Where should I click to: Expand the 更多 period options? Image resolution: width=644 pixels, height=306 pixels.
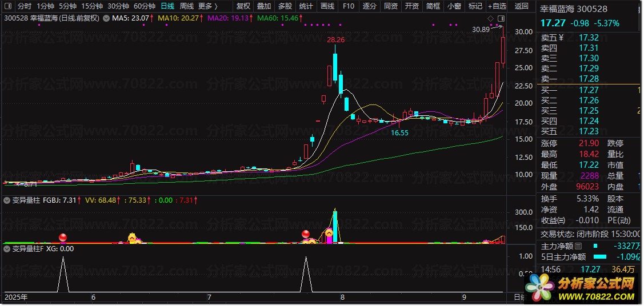208,6
